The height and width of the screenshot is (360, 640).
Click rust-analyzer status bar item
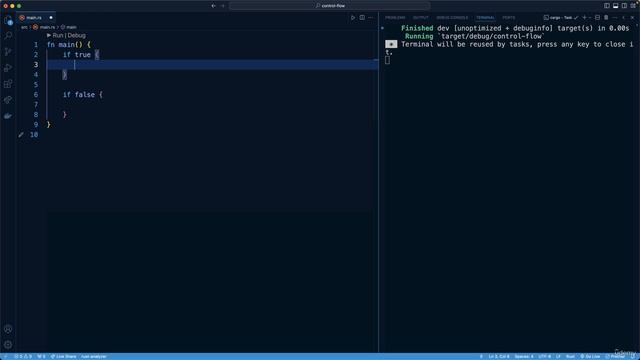[x=93, y=356]
